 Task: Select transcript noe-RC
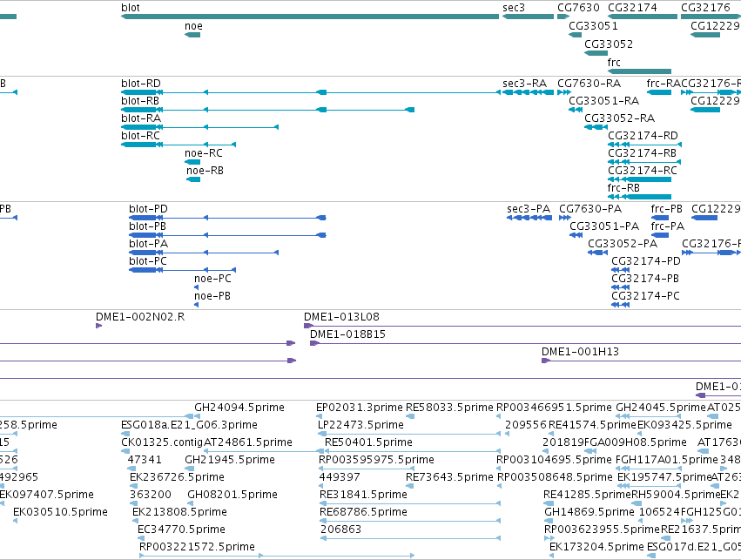click(x=192, y=162)
